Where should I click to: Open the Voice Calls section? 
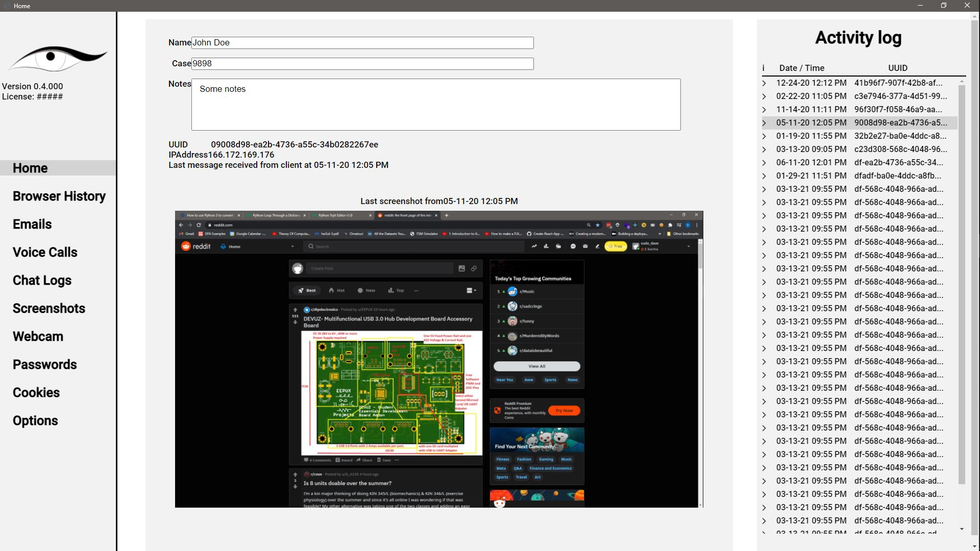45,253
